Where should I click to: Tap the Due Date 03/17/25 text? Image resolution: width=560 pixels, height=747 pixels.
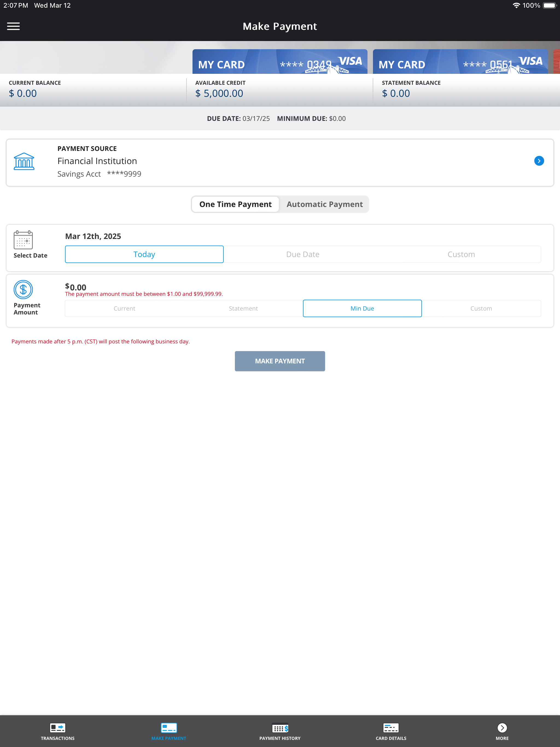(238, 119)
